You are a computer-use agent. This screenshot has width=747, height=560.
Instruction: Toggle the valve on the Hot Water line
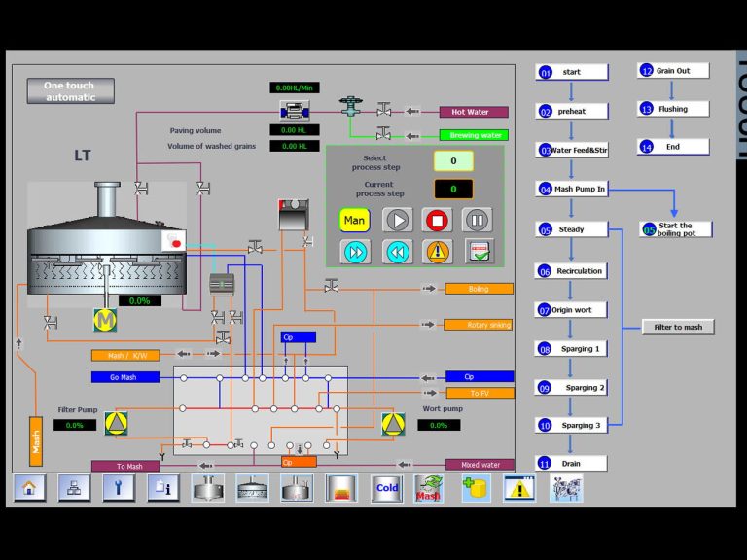click(x=384, y=110)
